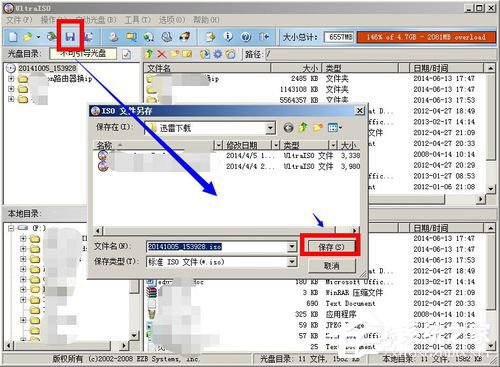The image size is (500, 367).
Task: Close the ISO 文件另存 dialog
Action: coord(360,110)
